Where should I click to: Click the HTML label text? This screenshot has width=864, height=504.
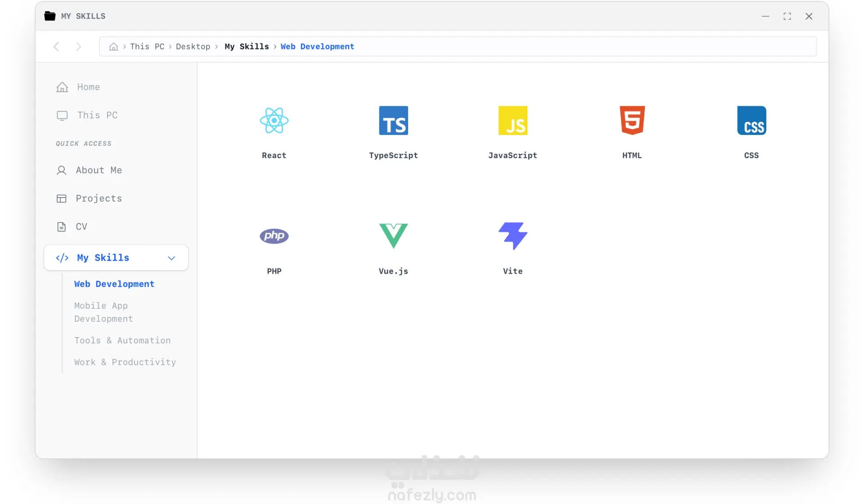click(632, 155)
